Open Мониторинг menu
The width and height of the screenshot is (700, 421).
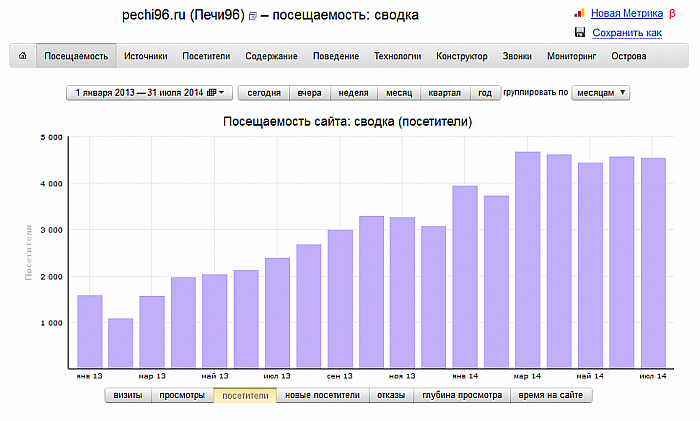coord(571,56)
